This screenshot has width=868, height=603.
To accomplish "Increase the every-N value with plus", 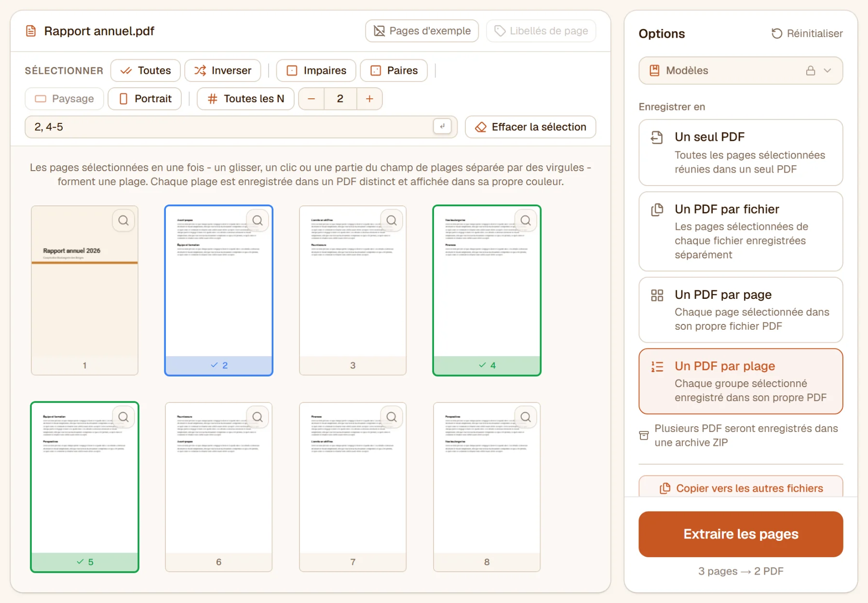I will click(x=369, y=99).
